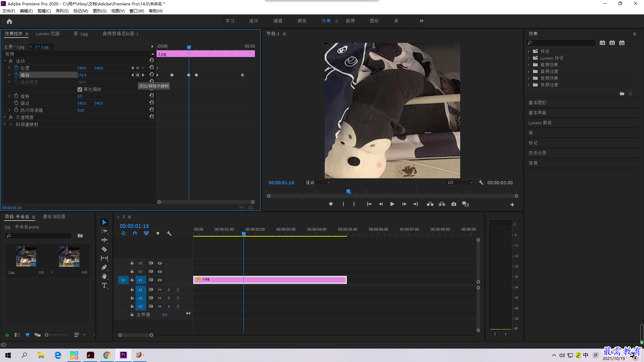
Task: Open the button editor plus icon
Action: tap(512, 204)
